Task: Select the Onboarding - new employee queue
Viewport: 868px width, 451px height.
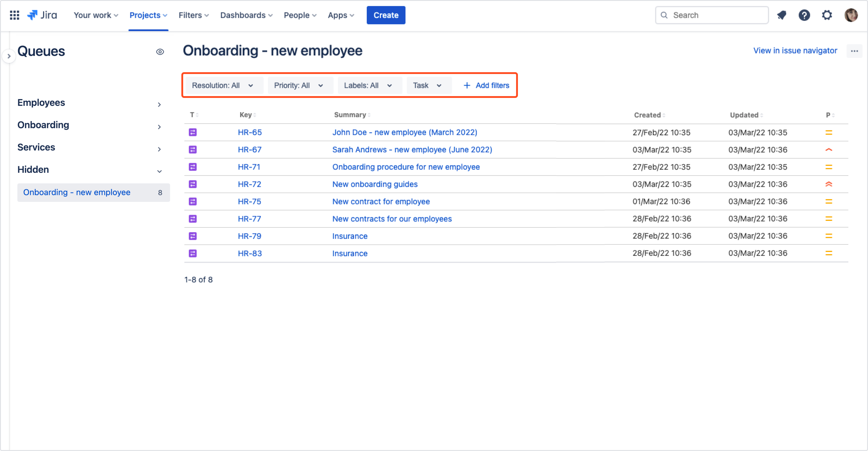Action: point(93,192)
